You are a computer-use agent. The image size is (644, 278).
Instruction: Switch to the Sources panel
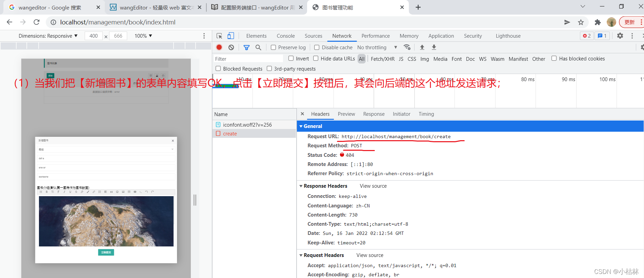tap(314, 36)
